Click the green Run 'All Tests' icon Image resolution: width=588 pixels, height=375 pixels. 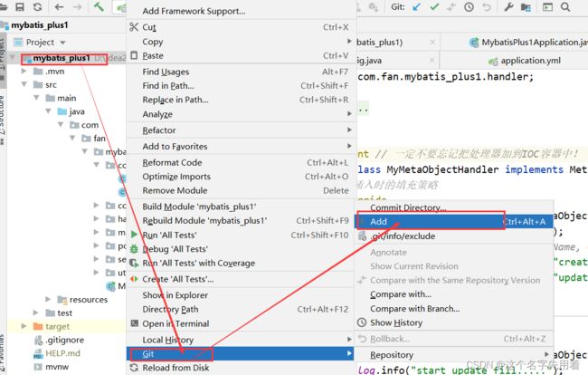point(134,235)
